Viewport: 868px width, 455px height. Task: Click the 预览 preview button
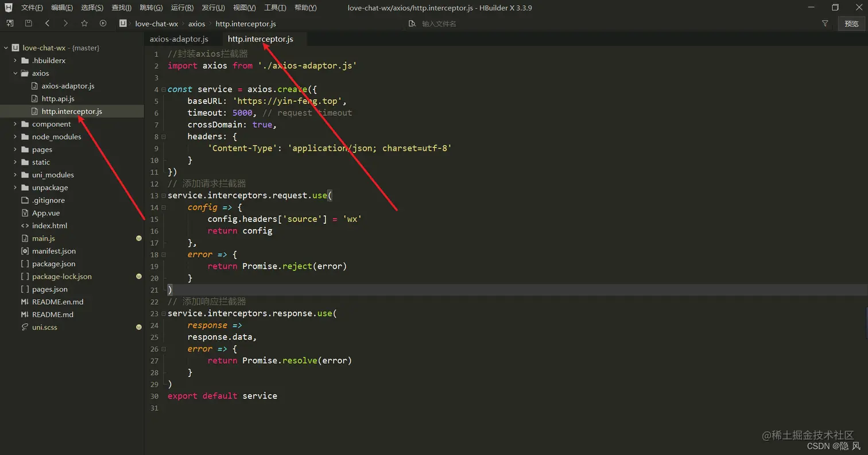(x=852, y=24)
